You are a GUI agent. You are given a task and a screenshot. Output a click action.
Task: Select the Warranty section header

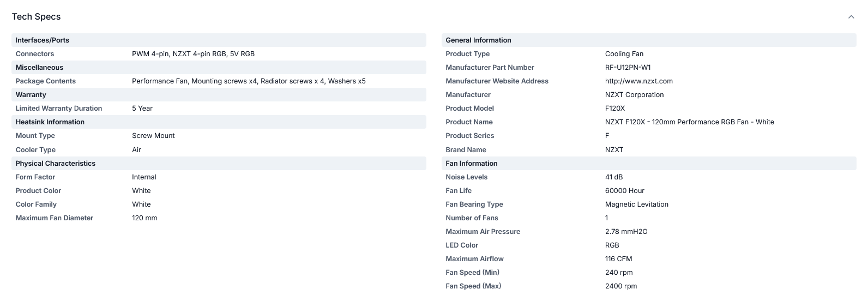pos(219,95)
